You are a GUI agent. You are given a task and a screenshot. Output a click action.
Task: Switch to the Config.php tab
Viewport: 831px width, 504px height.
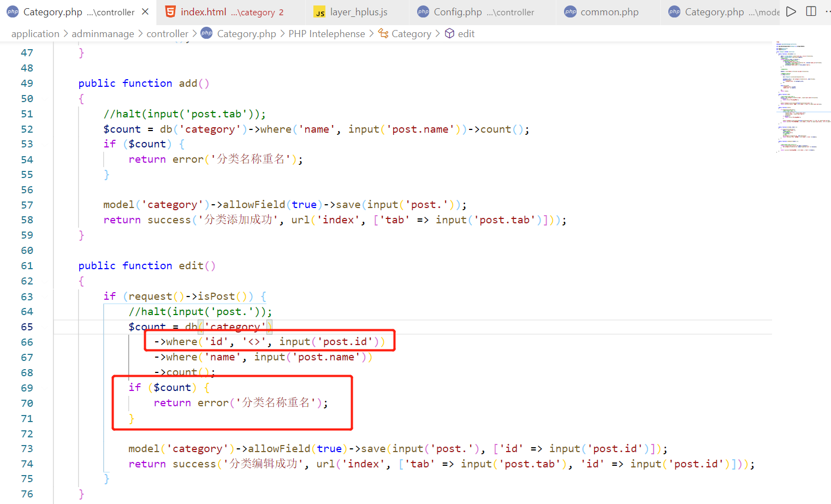pyautogui.click(x=483, y=12)
